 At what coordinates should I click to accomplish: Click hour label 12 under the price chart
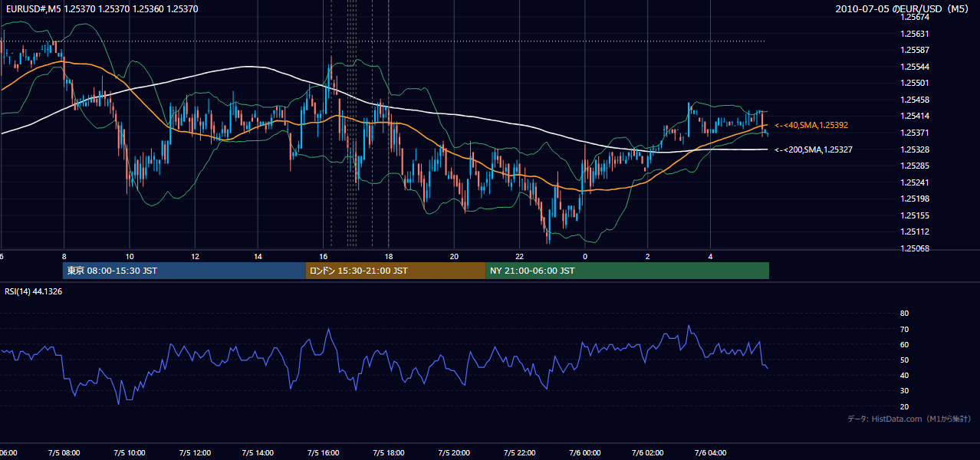tap(195, 257)
